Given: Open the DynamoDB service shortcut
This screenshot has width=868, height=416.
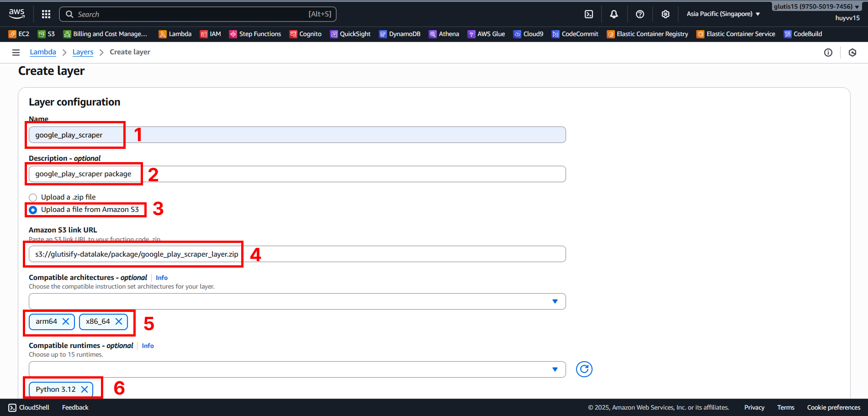Looking at the screenshot, I should pos(400,34).
